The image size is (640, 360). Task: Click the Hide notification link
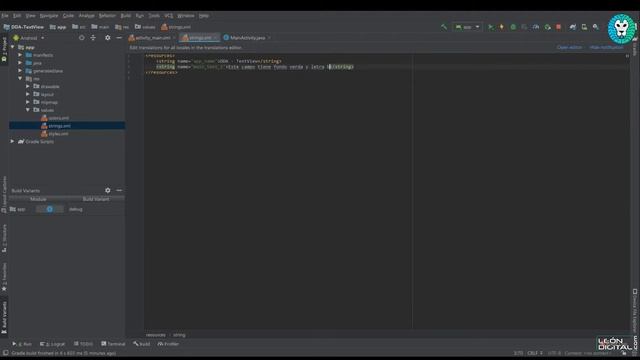pos(607,47)
